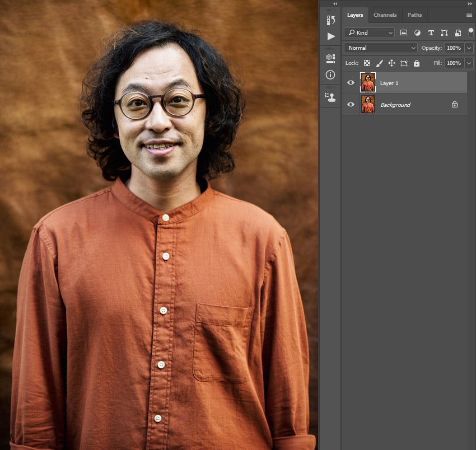Filter layers by adjustment layers icon
Image resolution: width=476 pixels, height=450 pixels.
click(417, 32)
